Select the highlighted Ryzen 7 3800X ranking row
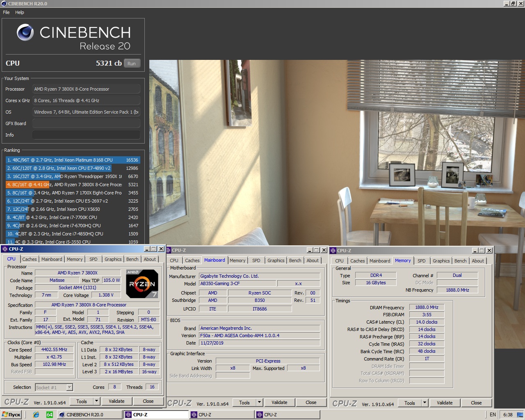This screenshot has width=525, height=420. (x=73, y=185)
